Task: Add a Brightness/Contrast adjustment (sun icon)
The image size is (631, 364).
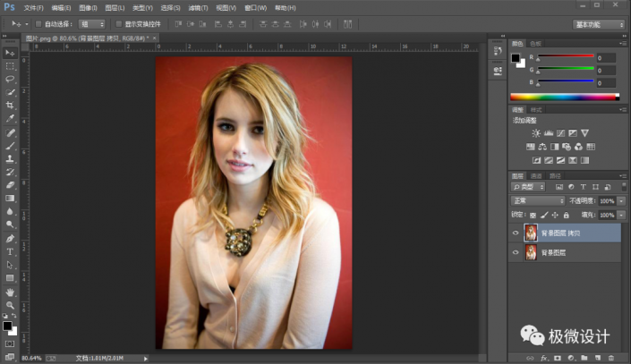Action: pyautogui.click(x=535, y=131)
